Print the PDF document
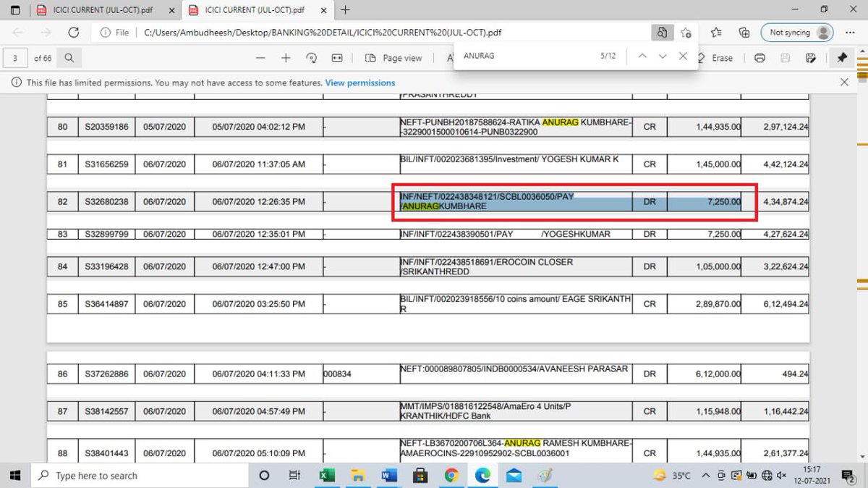 tap(759, 58)
